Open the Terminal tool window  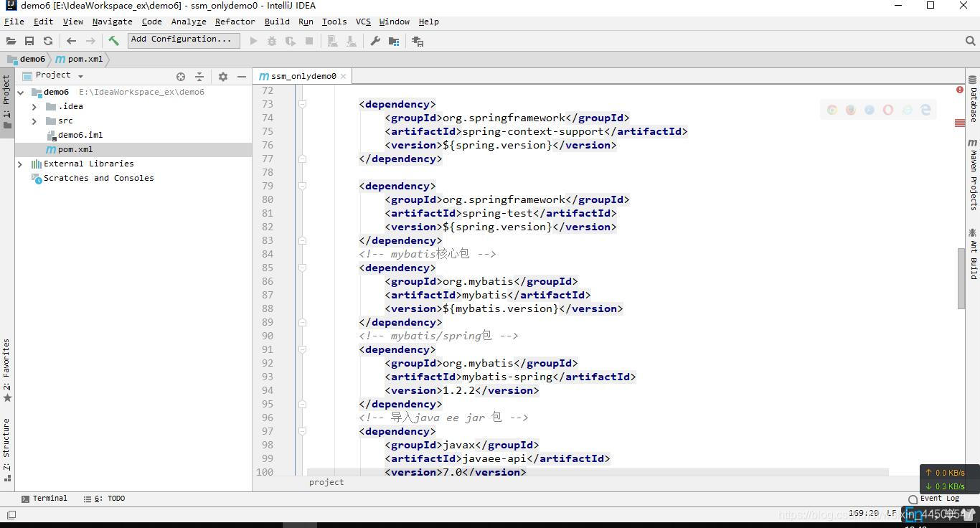point(44,499)
